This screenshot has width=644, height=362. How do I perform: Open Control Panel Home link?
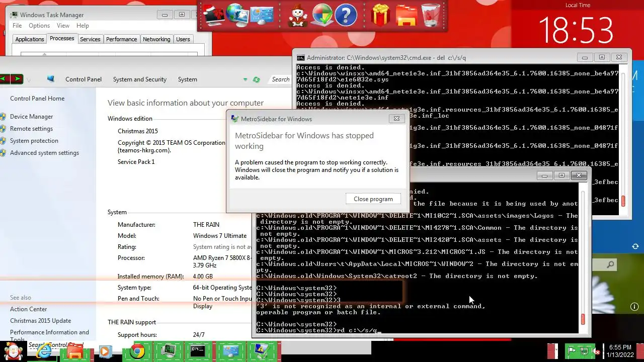[x=37, y=99]
